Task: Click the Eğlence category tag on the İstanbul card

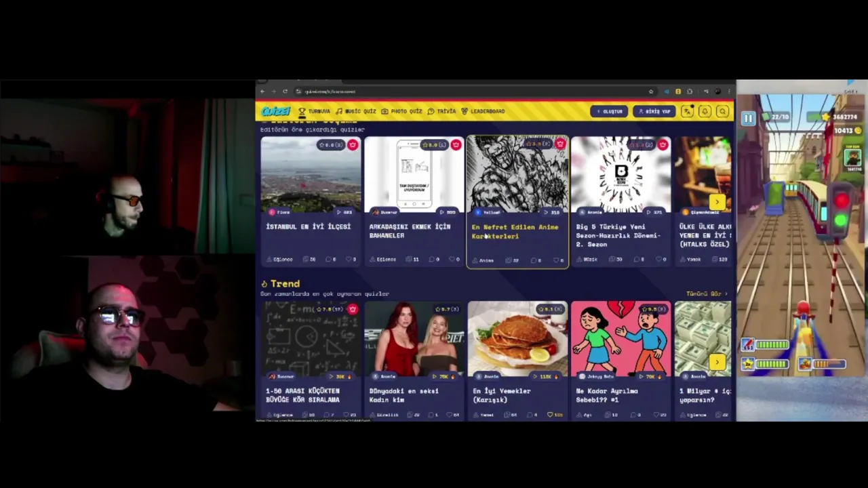Action: coord(280,260)
